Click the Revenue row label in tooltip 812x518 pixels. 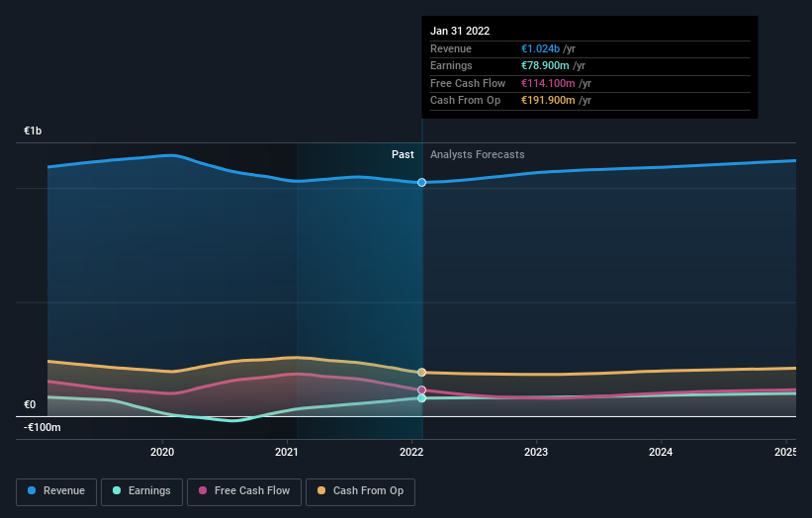(x=451, y=48)
